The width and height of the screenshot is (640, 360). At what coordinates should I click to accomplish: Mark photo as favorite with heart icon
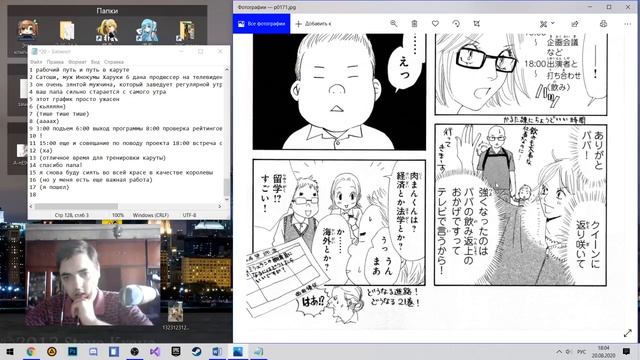(x=435, y=24)
